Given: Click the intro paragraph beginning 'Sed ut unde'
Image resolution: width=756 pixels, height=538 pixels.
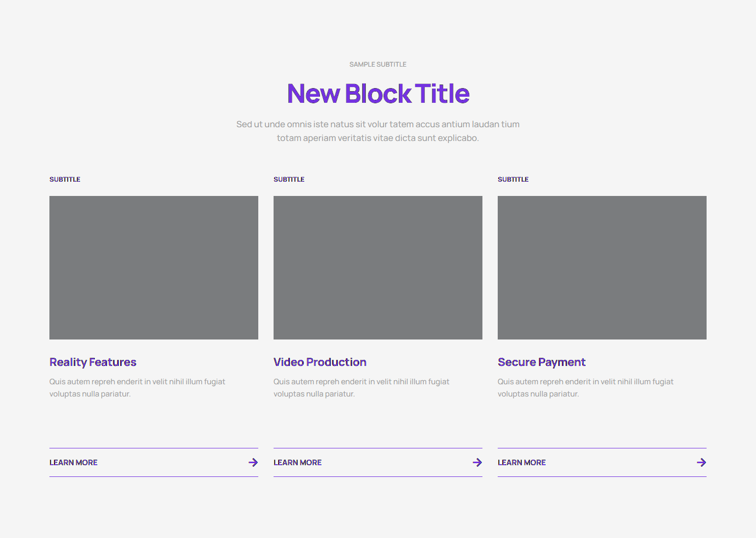Looking at the screenshot, I should coord(378,131).
